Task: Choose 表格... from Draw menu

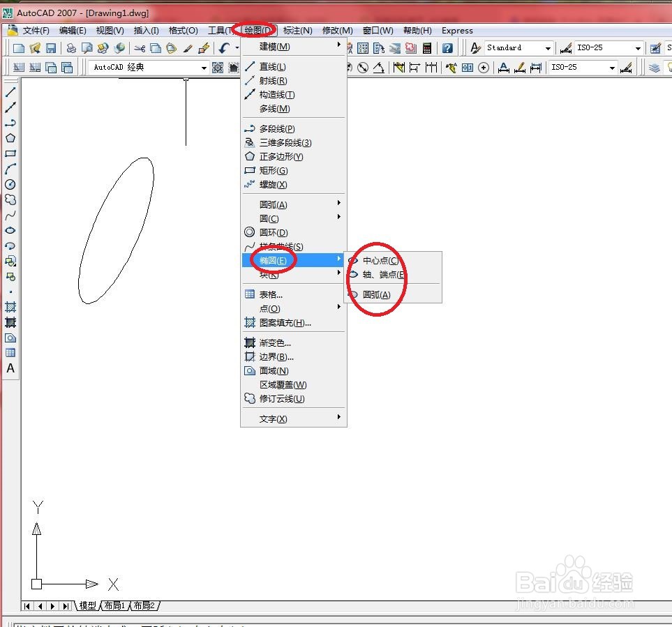Action: tap(294, 294)
